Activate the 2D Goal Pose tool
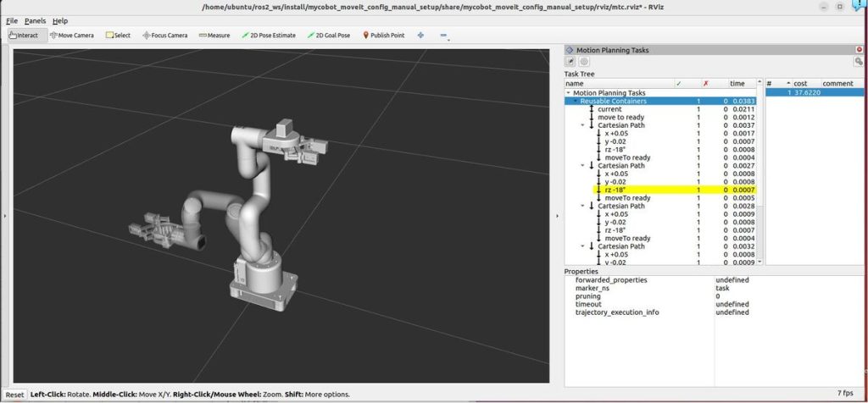 tap(329, 35)
